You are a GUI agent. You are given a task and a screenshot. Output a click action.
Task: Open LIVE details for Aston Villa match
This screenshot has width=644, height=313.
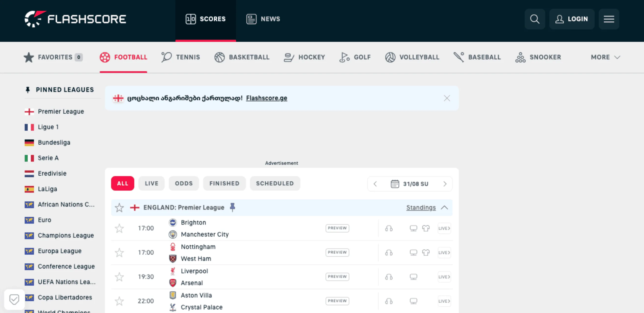tap(444, 301)
